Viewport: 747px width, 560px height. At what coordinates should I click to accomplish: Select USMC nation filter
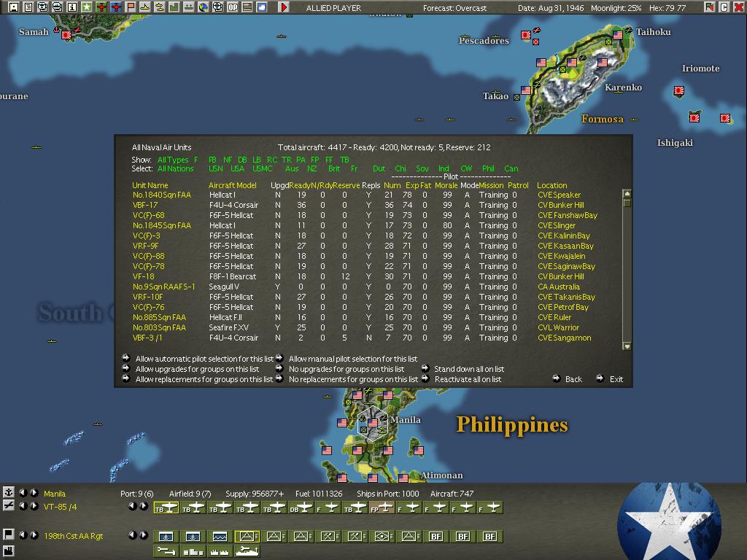coord(263,168)
